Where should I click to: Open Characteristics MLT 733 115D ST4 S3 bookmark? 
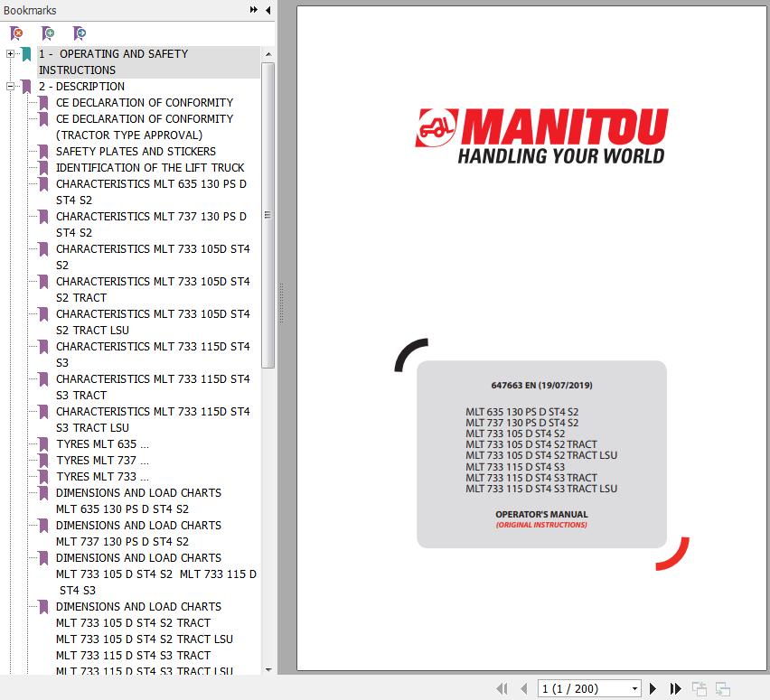(153, 354)
